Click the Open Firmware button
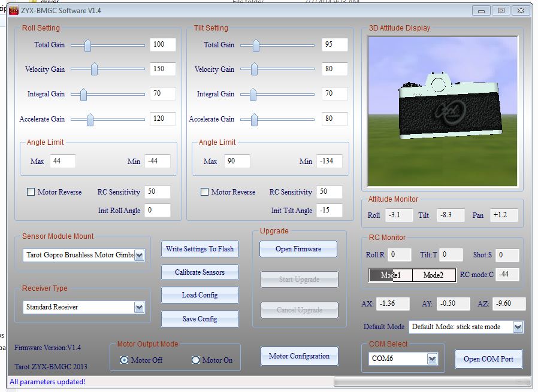This screenshot has height=392, width=538. point(298,249)
